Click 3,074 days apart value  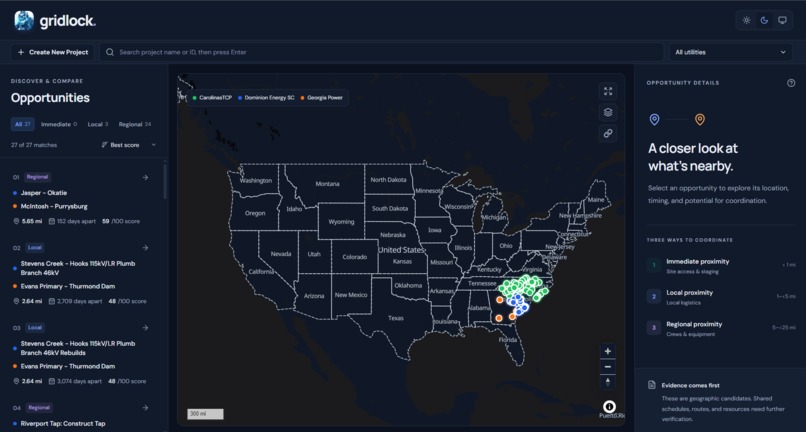click(79, 382)
